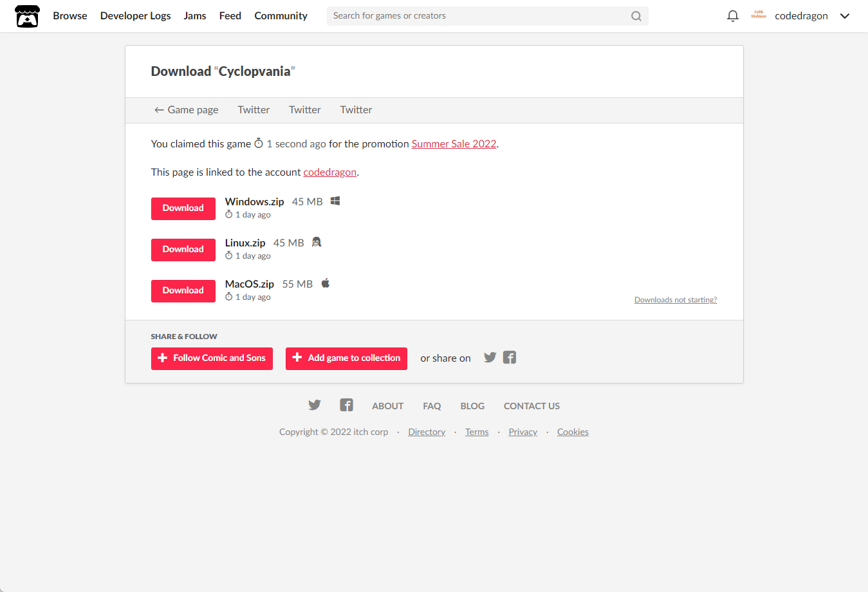Open FAQ footer link
This screenshot has height=592, width=868.
[432, 406]
